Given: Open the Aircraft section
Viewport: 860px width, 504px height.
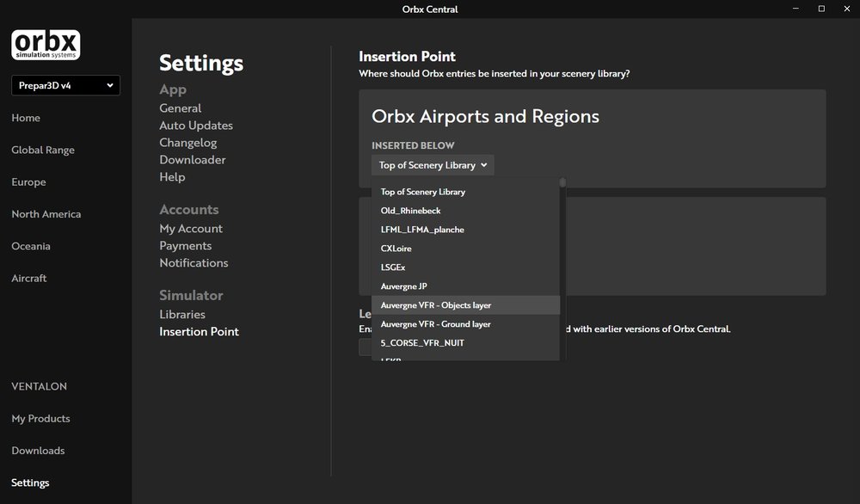Looking at the screenshot, I should (x=29, y=278).
